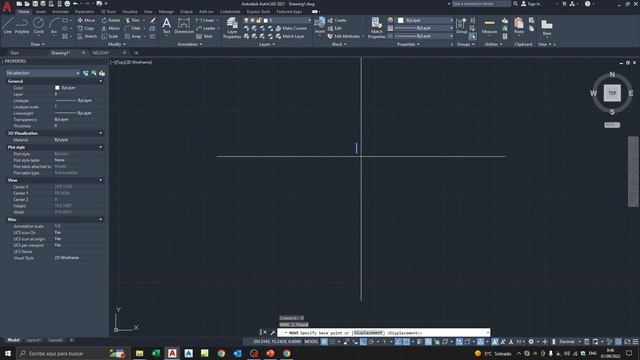Click the Table tool

pyautogui.click(x=204, y=36)
